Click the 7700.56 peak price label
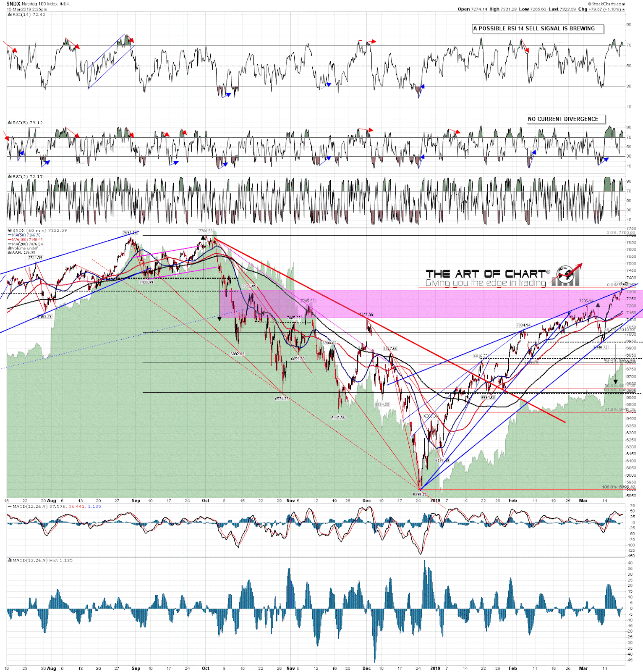This screenshot has width=643, height=672. (206, 231)
